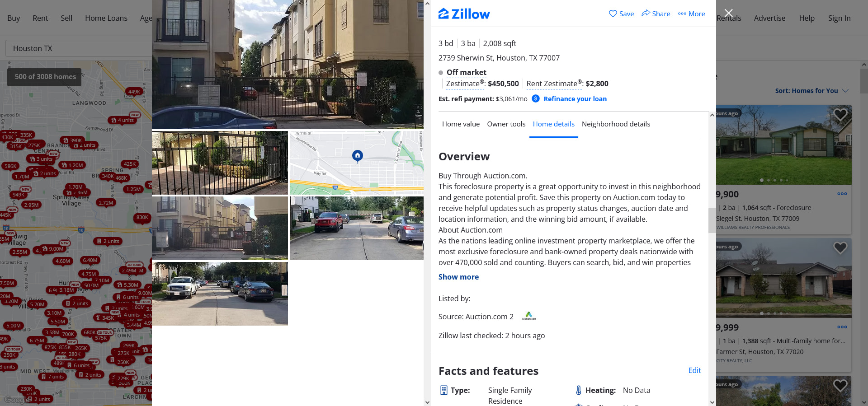Open the Siegel St listing options dots
The width and height of the screenshot is (868, 406).
point(842,194)
